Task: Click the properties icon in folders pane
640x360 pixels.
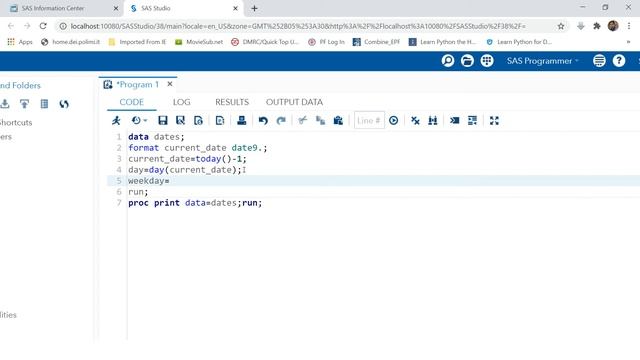Action: click(x=44, y=104)
